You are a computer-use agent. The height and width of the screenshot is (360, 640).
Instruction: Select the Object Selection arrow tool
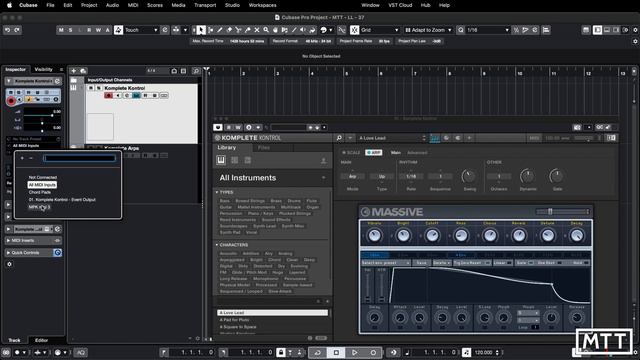[x=201, y=30]
